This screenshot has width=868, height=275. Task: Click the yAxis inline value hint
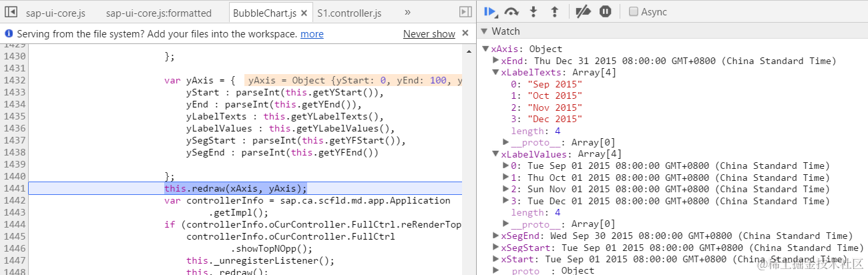coord(354,81)
